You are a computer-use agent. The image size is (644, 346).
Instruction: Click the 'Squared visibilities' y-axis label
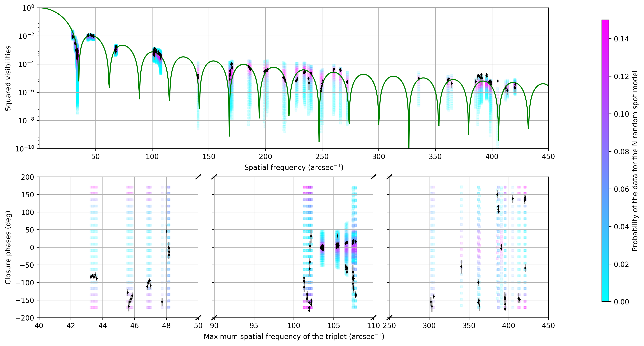pyautogui.click(x=8, y=78)
